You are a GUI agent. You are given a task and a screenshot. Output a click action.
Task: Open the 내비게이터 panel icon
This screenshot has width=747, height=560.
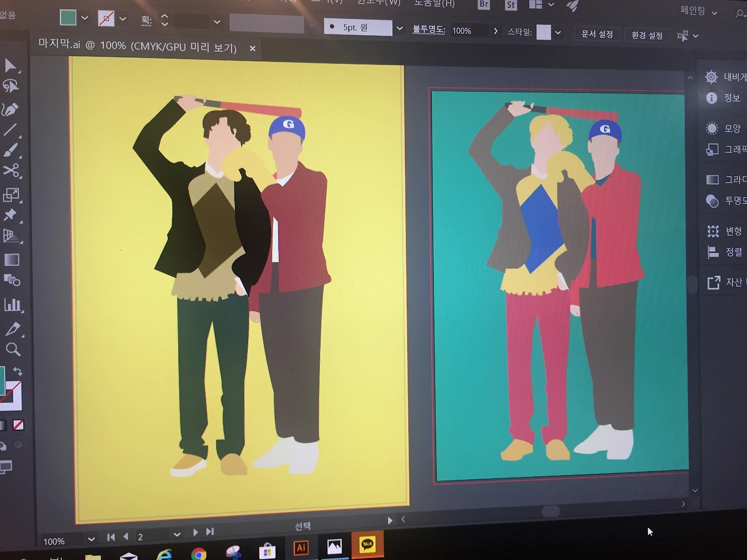point(711,76)
